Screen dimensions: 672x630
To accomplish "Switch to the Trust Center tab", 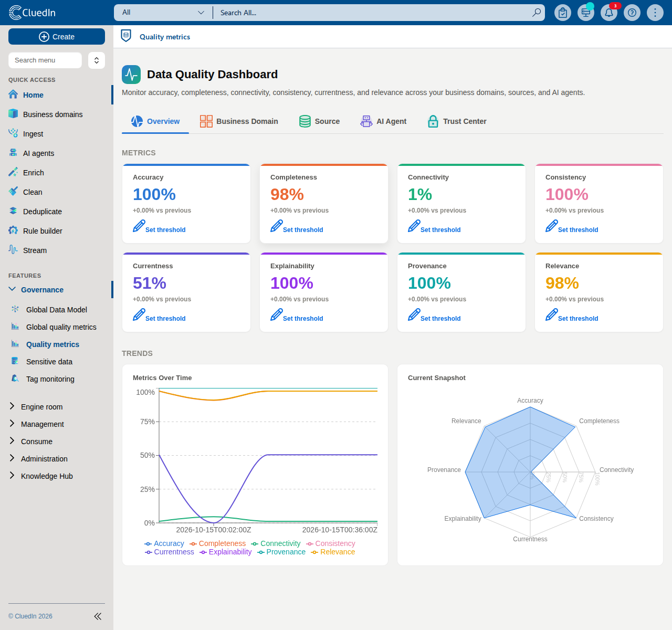I will coord(457,121).
